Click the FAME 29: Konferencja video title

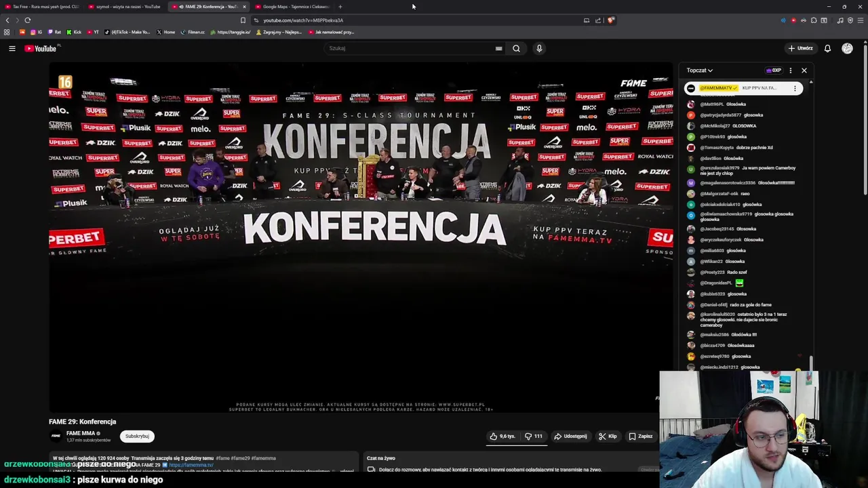pyautogui.click(x=82, y=422)
